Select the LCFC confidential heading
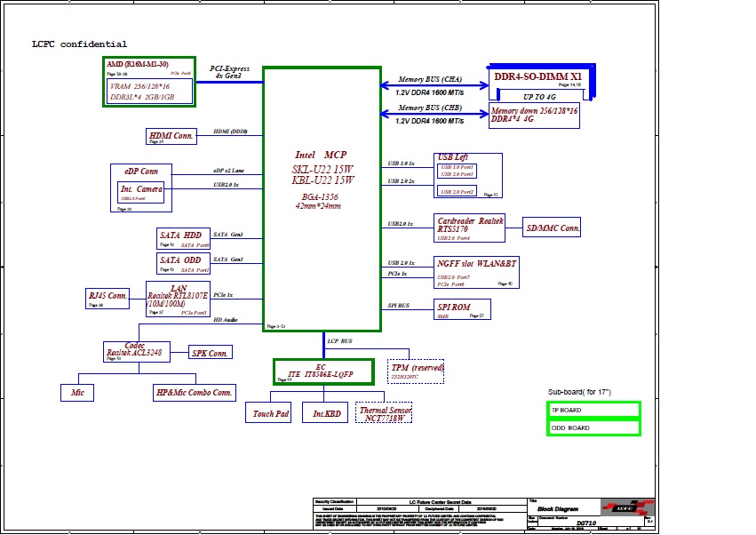This screenshot has width=756, height=535. 80,44
